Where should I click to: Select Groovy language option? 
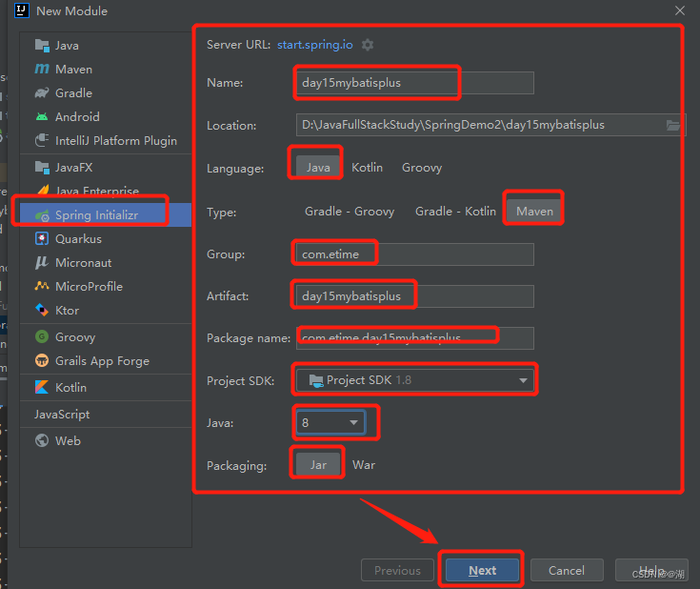pyautogui.click(x=422, y=168)
